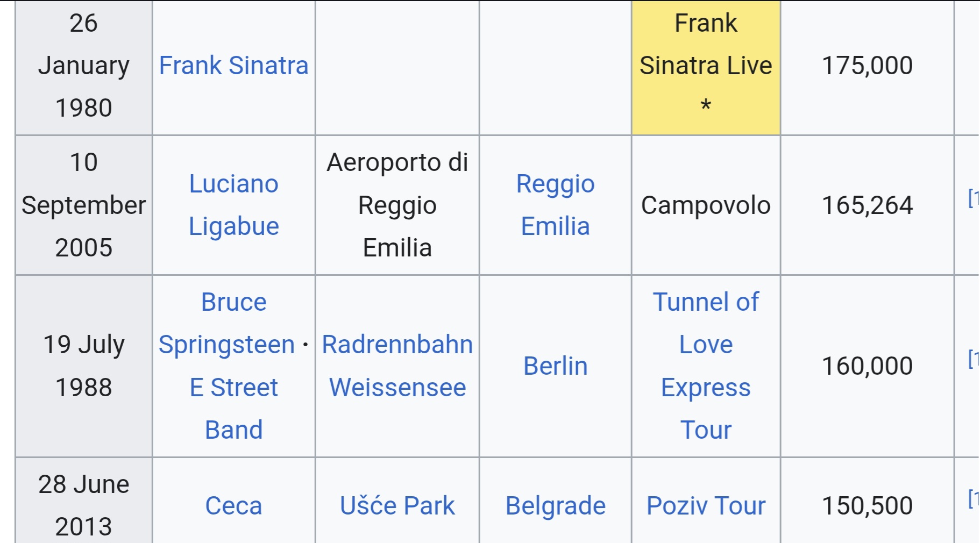Image resolution: width=980 pixels, height=543 pixels.
Task: Open the Poziv Tour link
Action: tap(706, 506)
